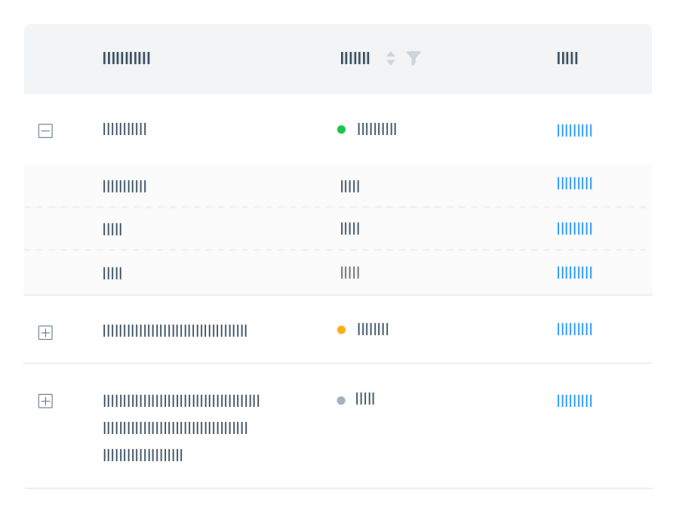
Task: Select the name text in the orange-status row
Action: pos(174,331)
